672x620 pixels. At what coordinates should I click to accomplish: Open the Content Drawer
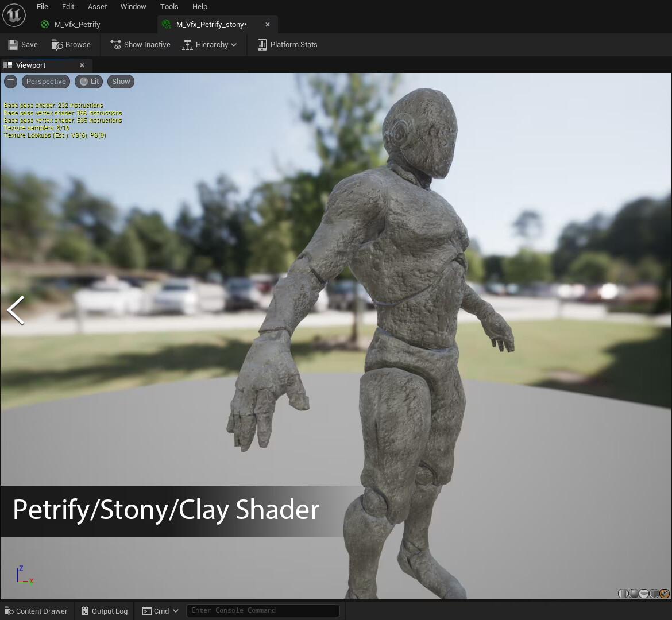coord(36,611)
